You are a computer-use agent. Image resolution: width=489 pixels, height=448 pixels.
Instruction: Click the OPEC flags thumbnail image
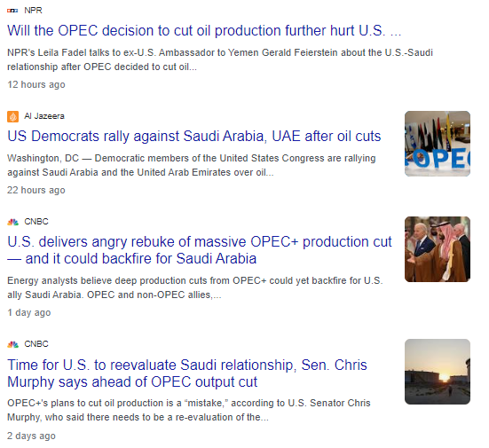click(438, 144)
